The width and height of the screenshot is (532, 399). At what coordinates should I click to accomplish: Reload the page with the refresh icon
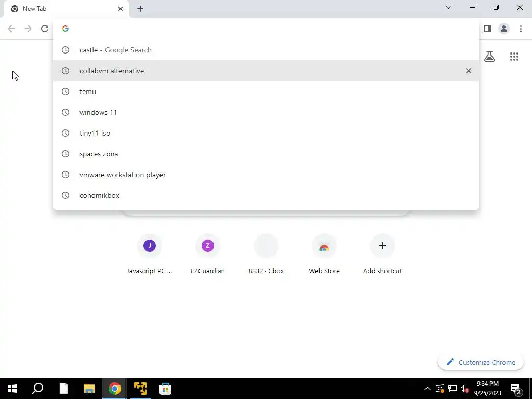(x=45, y=29)
